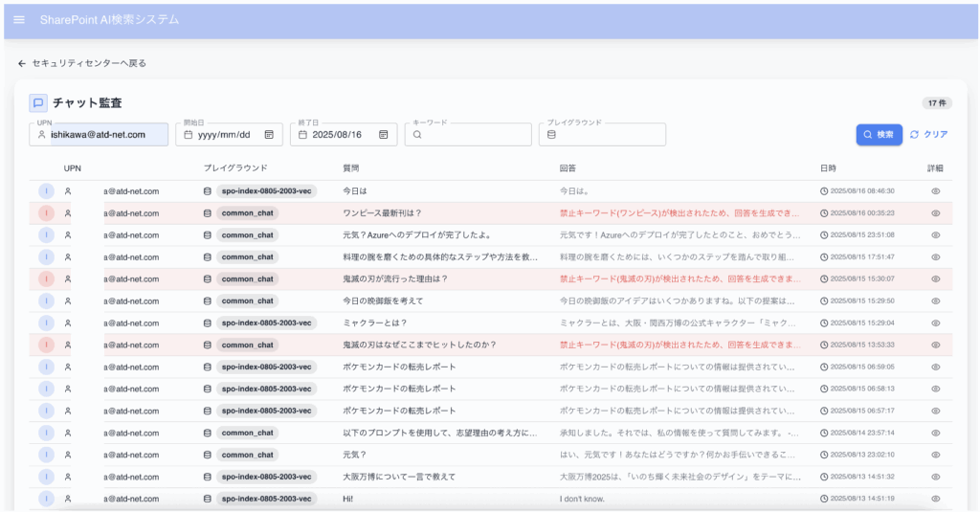Image resolution: width=980 pixels, height=512 pixels.
Task: Click the キーワード search input field
Action: tap(474, 135)
